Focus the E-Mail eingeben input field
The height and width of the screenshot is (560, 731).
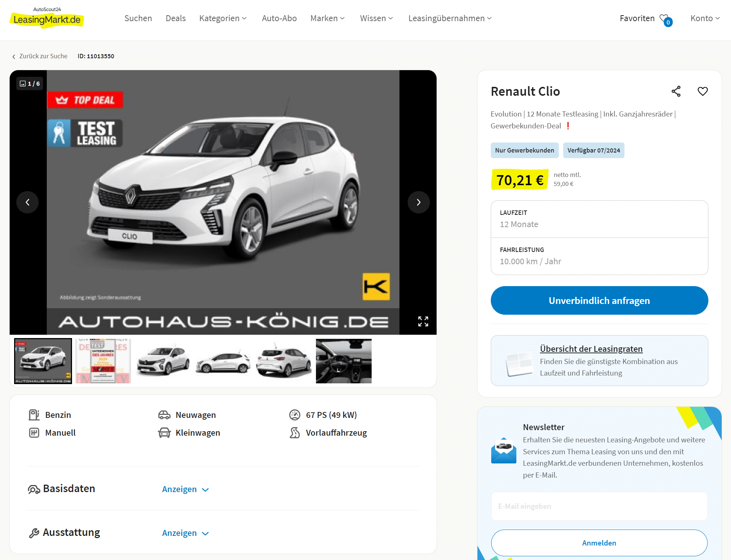(599, 506)
